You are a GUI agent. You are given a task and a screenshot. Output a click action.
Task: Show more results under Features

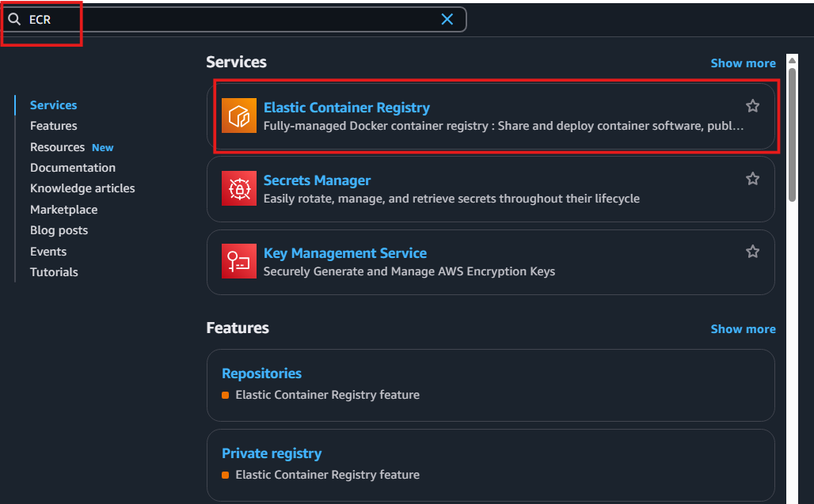point(743,329)
